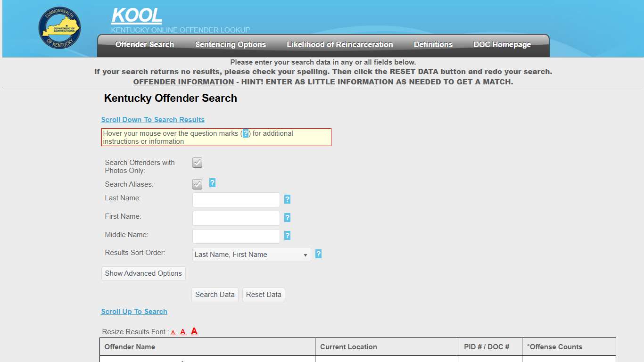Uncheck Search Offenders with Photos Only
Screen dimensions: 644x362
click(x=197, y=162)
